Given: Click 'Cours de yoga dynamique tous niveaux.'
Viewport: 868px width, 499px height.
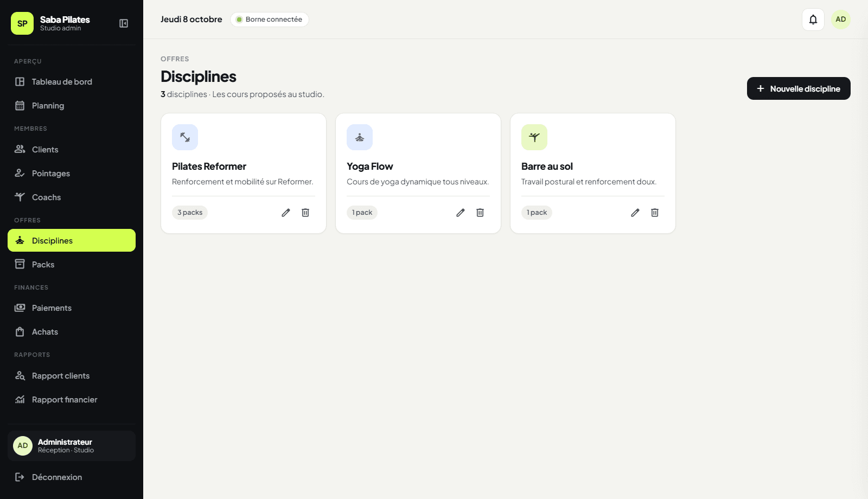Looking at the screenshot, I should [418, 182].
